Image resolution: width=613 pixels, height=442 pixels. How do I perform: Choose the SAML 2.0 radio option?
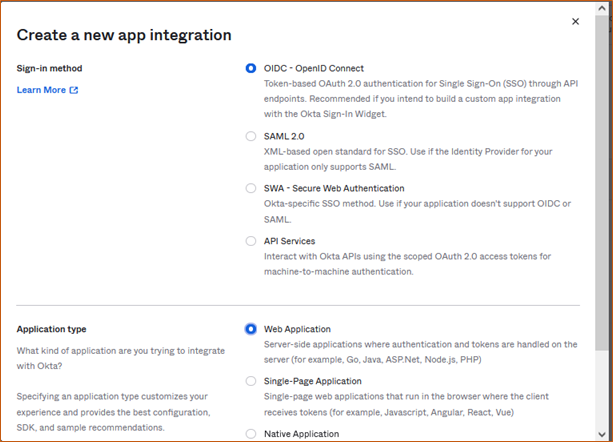point(251,136)
